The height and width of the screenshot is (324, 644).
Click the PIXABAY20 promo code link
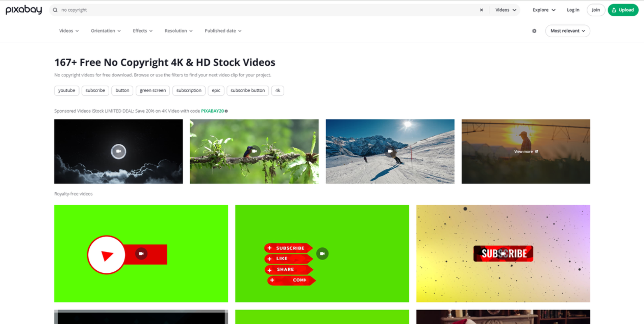tap(212, 111)
